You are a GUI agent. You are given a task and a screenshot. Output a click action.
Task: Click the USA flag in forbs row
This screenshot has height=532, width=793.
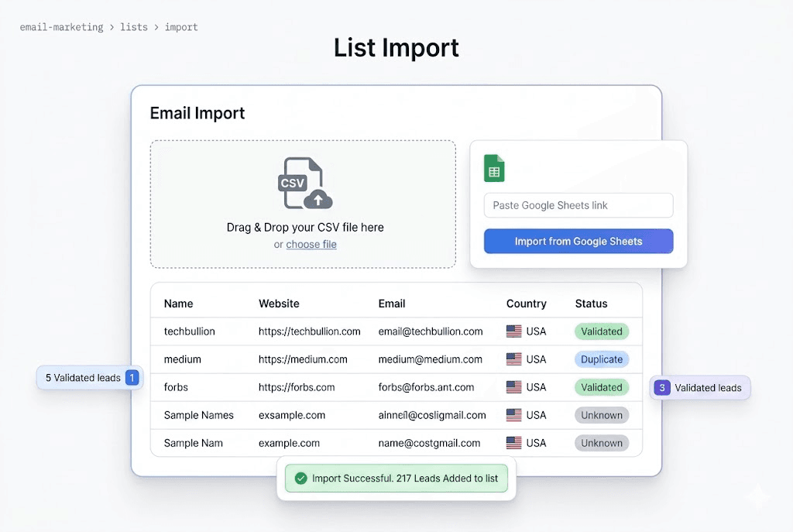tap(514, 387)
